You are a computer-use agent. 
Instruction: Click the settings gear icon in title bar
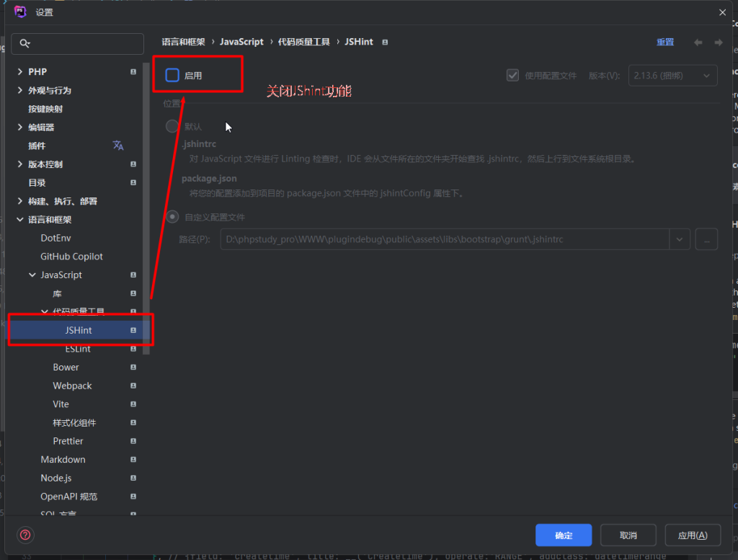[19, 12]
